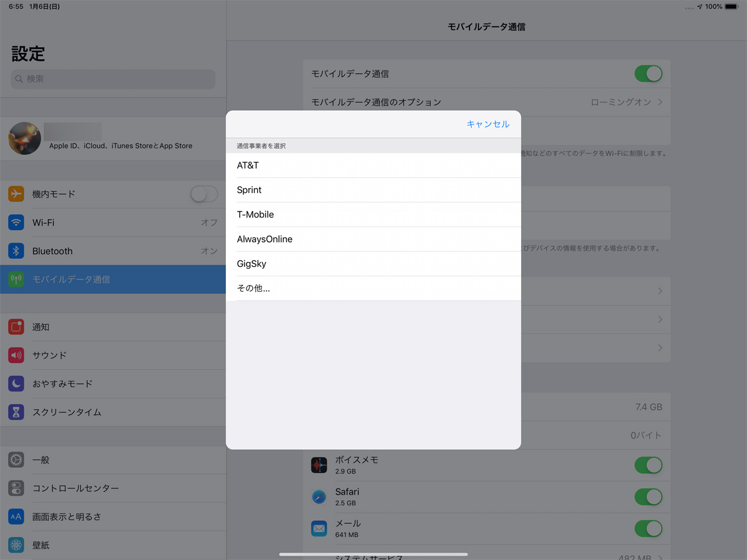The height and width of the screenshot is (560, 747).
Task: Open mobile data options roaming chevron
Action: tap(660, 102)
